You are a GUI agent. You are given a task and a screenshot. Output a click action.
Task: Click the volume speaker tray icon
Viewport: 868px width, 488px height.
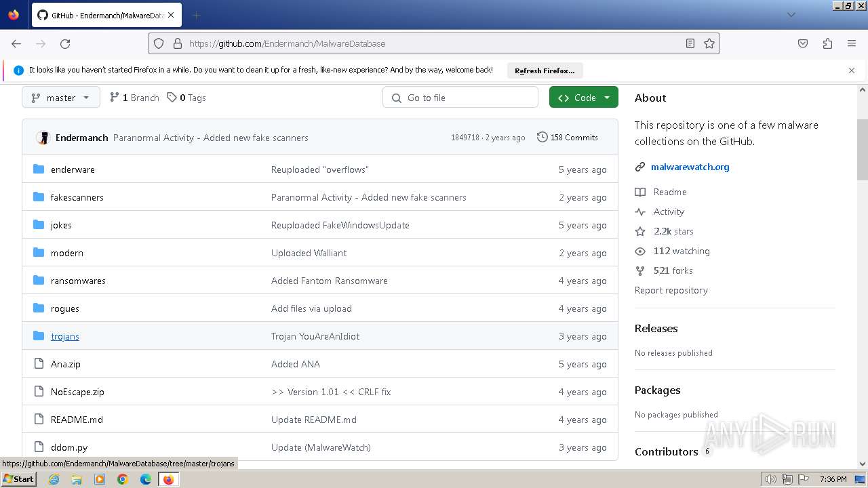click(x=771, y=479)
